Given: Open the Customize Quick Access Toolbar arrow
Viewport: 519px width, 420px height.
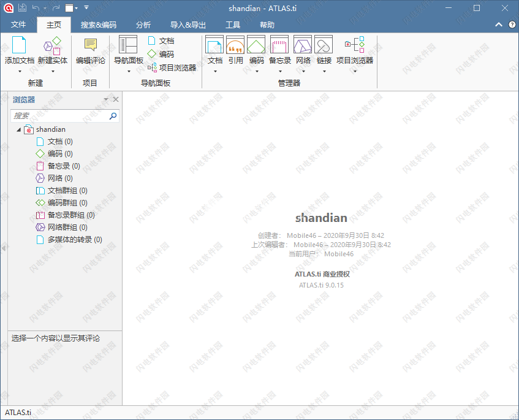Looking at the screenshot, I should coord(86,7).
